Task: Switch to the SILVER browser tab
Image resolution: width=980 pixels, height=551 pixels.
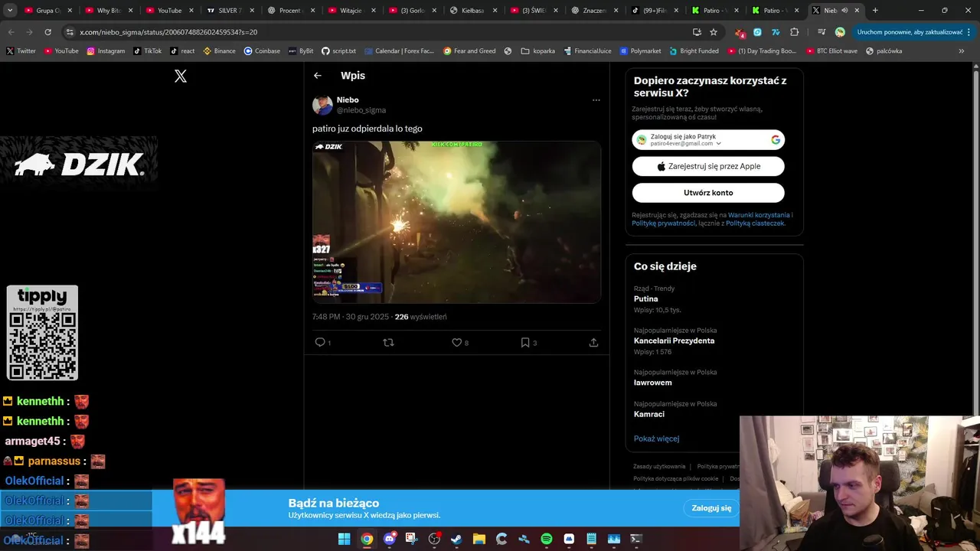Action: pos(229,11)
